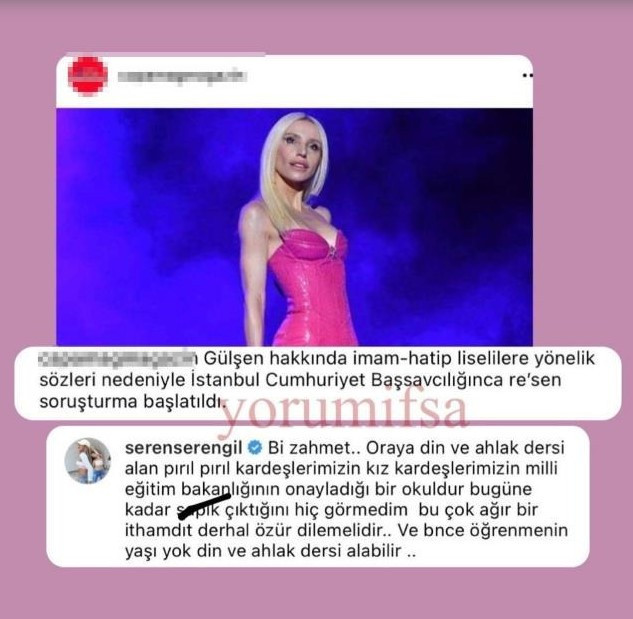Screen dimensions: 633x619
Task: Tap the photo of the woman in pink dress
Action: pos(294,227)
